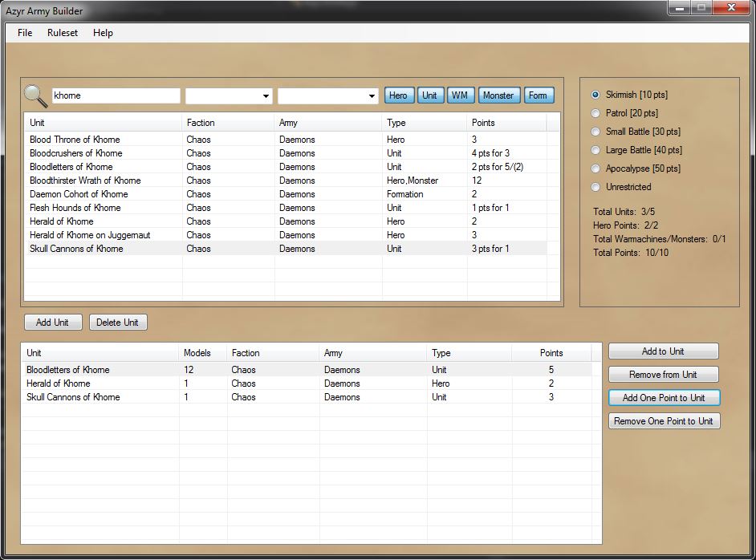Select Herald of Khorne on Juggernaut
Image resolution: width=756 pixels, height=560 pixels.
pos(286,235)
